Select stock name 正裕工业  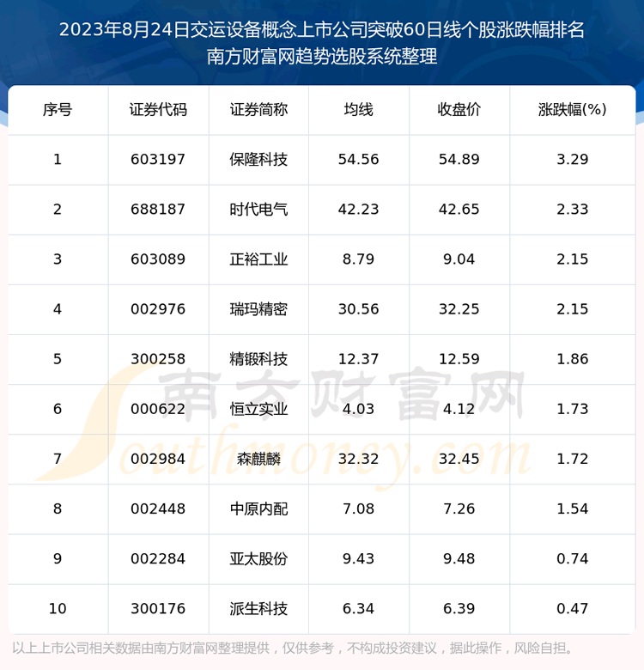[x=258, y=259]
